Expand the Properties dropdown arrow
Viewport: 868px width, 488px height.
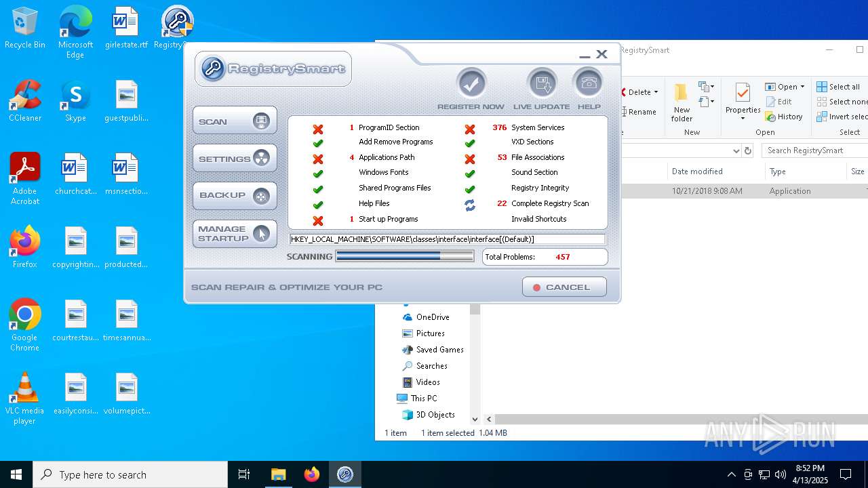[743, 119]
